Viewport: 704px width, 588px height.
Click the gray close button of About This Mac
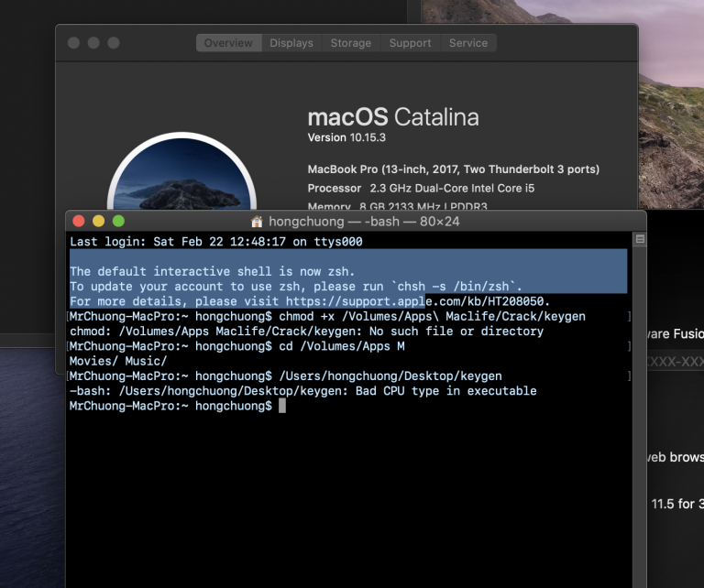[x=73, y=43]
